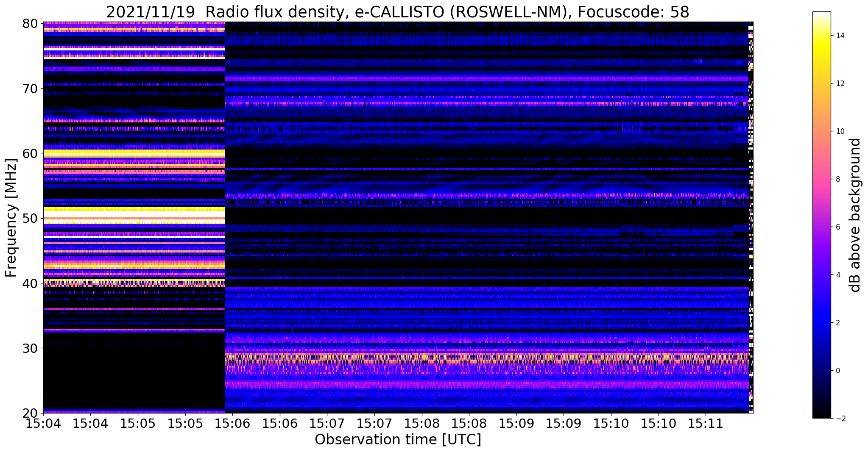This screenshot has height=452, width=868.
Task: Click the 15:11 time tick label
Action: tap(706, 423)
